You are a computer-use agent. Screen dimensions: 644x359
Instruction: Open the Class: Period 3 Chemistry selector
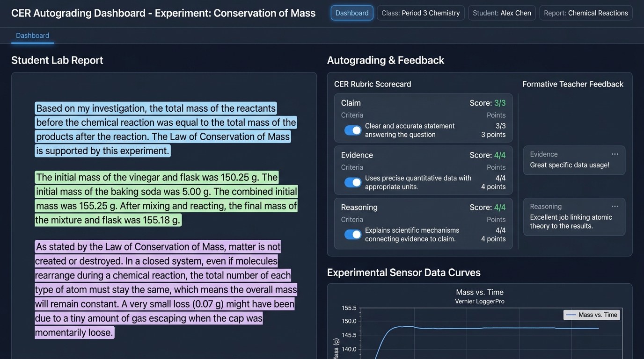[x=421, y=13]
